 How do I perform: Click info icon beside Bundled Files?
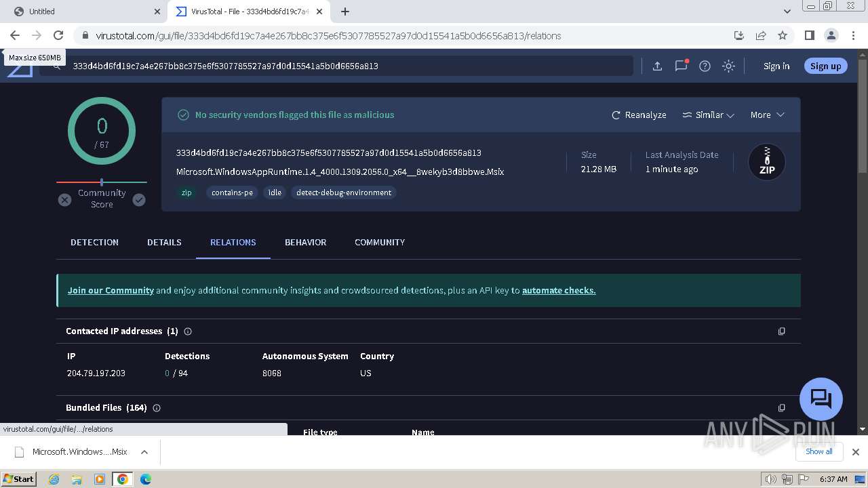click(157, 408)
